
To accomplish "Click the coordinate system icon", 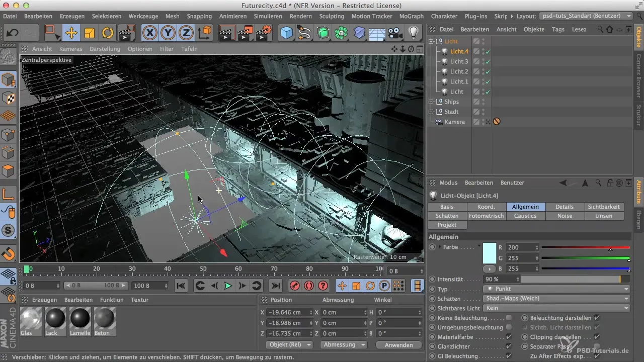I will tap(205, 33).
